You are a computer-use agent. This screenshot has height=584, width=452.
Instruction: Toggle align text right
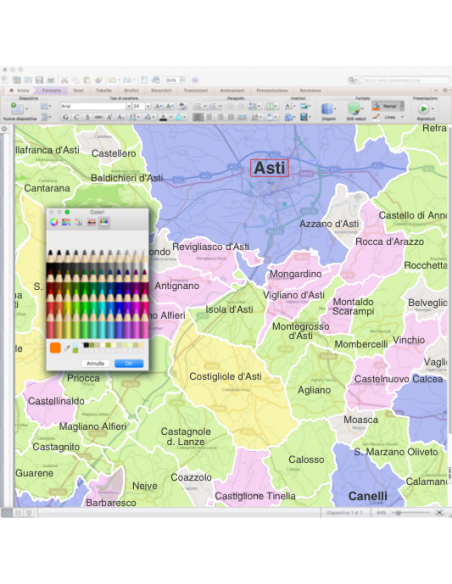[x=220, y=117]
